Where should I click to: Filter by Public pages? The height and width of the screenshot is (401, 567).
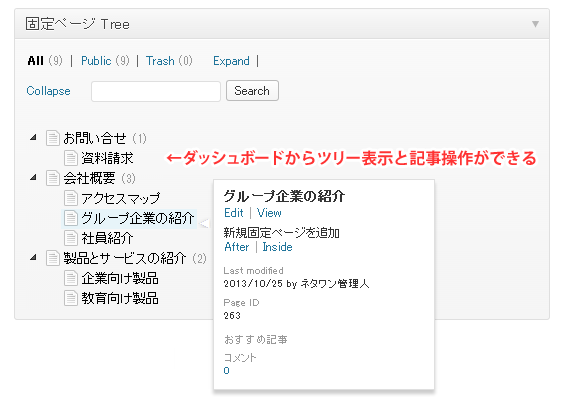96,61
